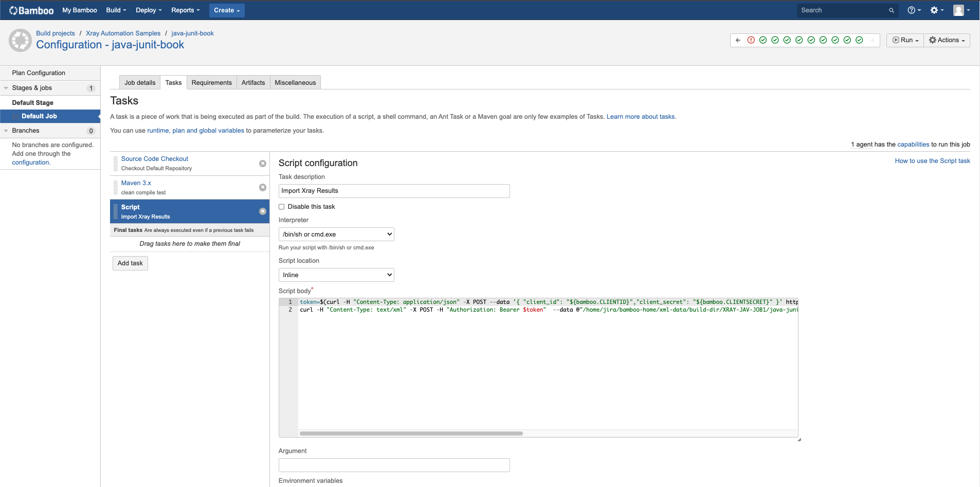980x487 pixels.
Task: Click the Configuration - java-junit-book heading
Action: point(110,45)
